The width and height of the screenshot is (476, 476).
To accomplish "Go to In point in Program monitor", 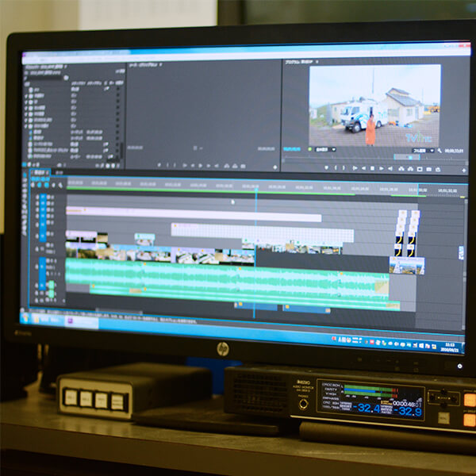I will (x=355, y=168).
